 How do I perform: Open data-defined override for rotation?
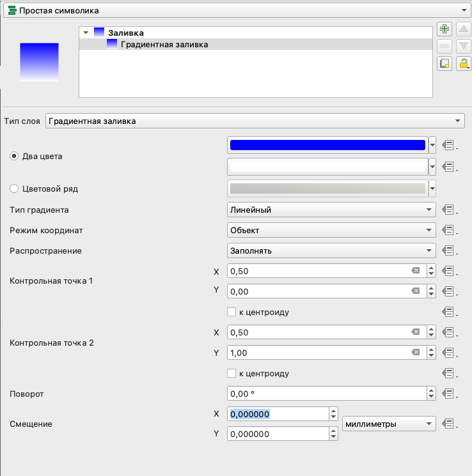click(448, 394)
